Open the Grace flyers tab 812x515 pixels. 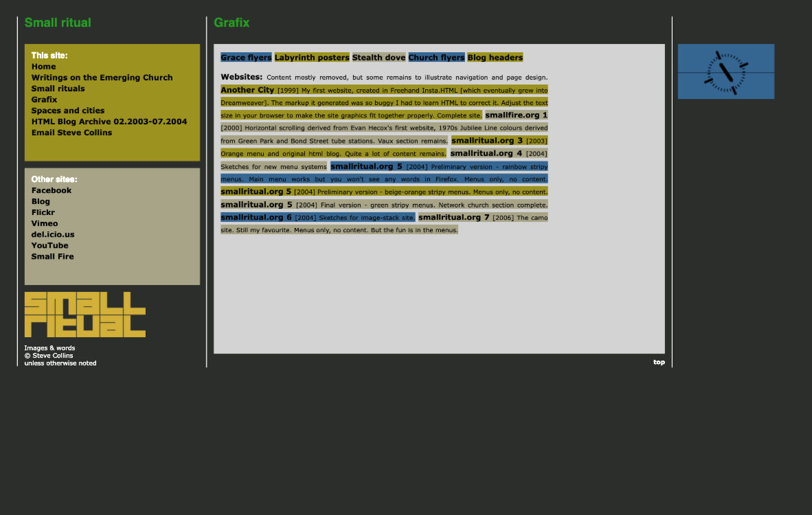tap(246, 58)
